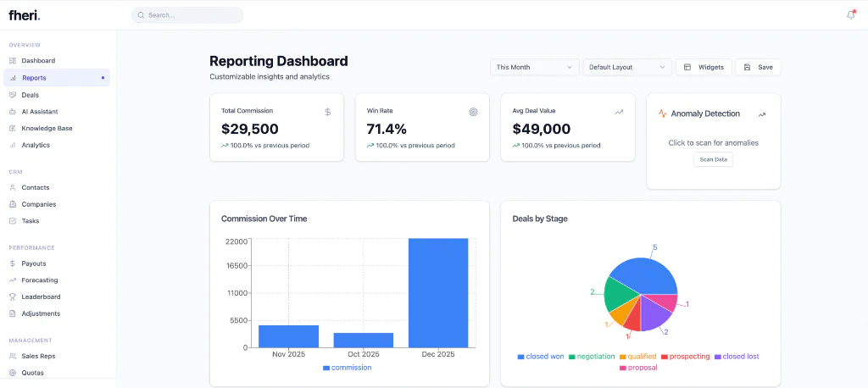This screenshot has height=388, width=868.
Task: Save the dashboard layout
Action: click(x=758, y=67)
